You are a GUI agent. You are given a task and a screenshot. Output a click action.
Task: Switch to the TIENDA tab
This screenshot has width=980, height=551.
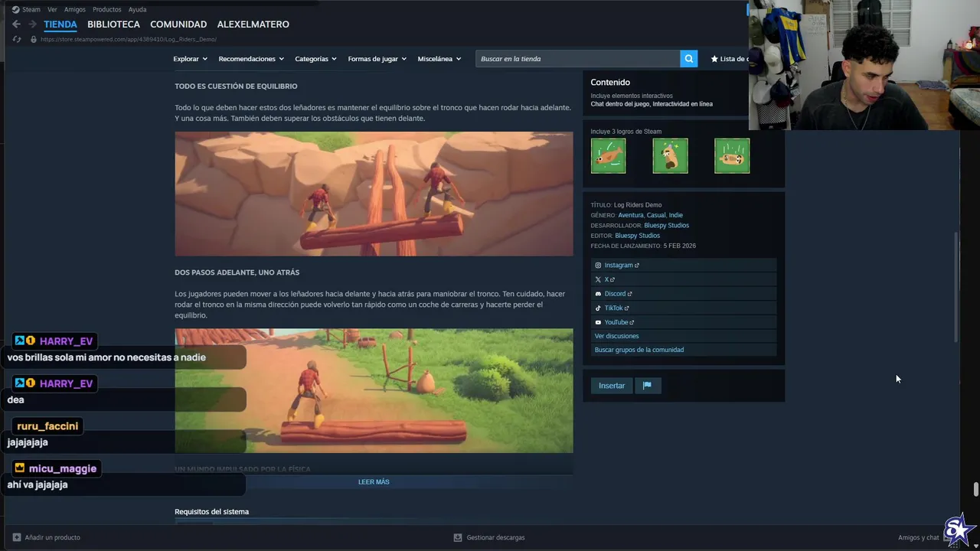pos(60,24)
